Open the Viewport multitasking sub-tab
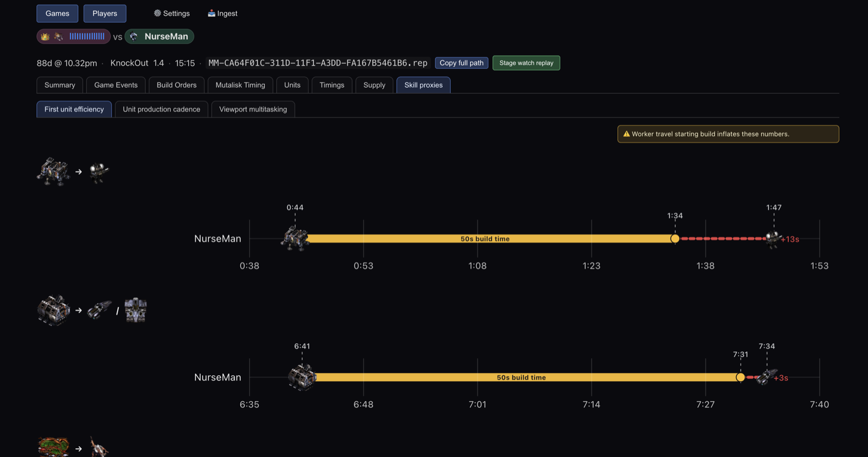This screenshot has width=868, height=457. point(253,109)
